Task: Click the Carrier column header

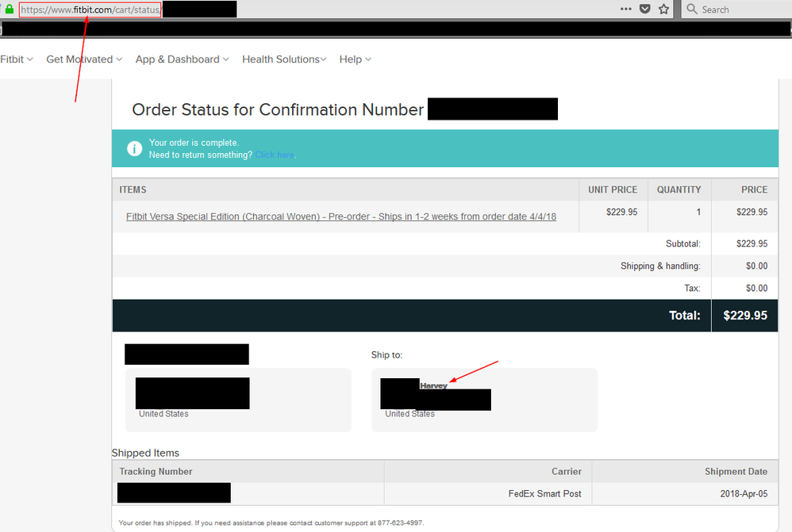Action: pos(566,472)
